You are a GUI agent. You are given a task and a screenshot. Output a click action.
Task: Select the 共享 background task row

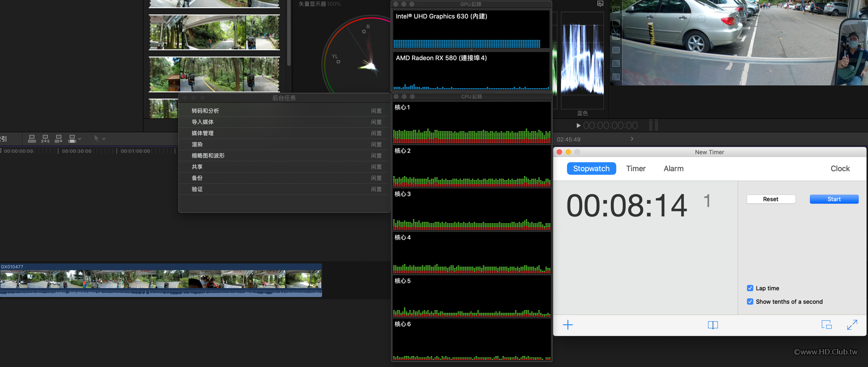click(x=284, y=167)
